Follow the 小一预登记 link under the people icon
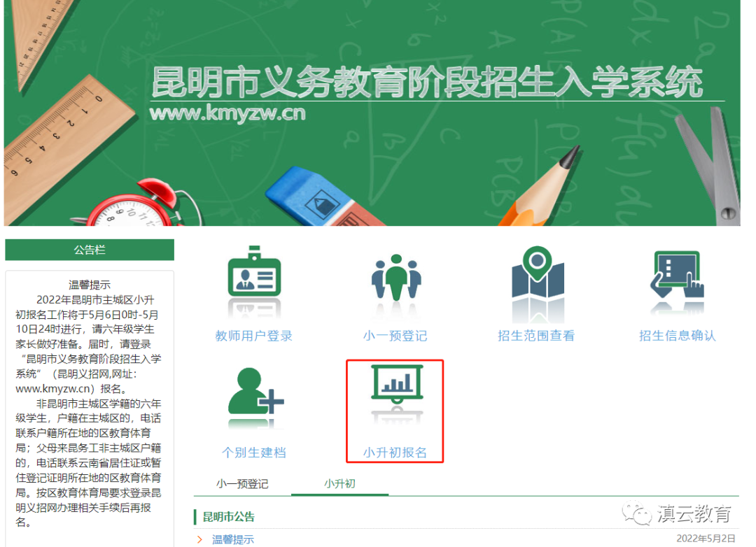The image size is (756, 547). click(x=395, y=336)
